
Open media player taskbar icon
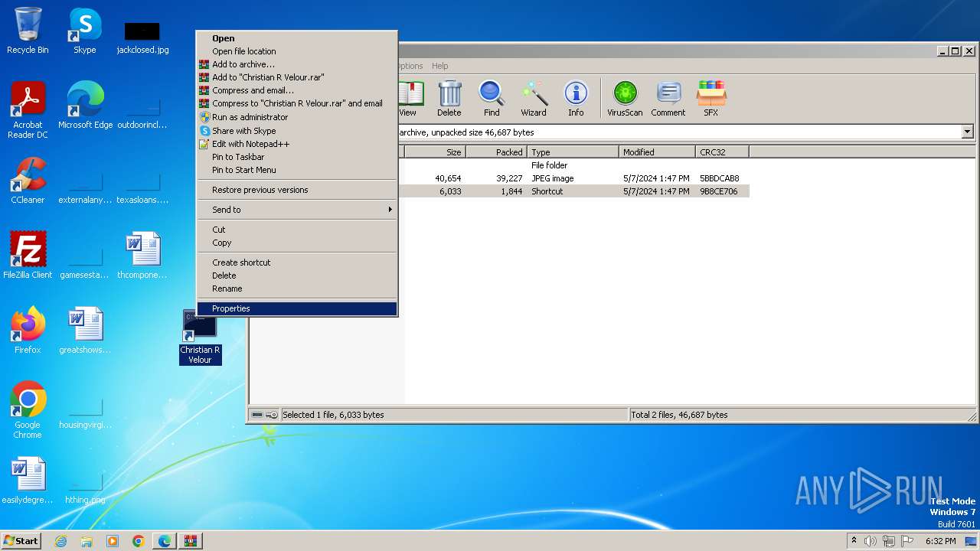click(x=113, y=541)
